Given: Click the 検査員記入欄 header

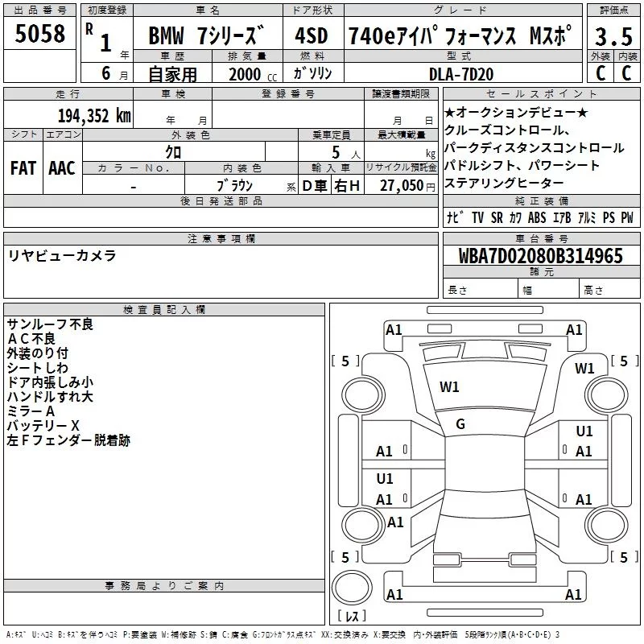Looking at the screenshot, I should [x=164, y=310].
